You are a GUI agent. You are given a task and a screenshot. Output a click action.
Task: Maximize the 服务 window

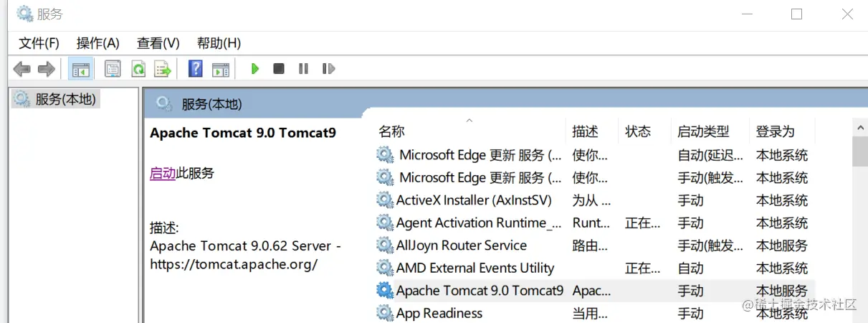[x=796, y=14]
